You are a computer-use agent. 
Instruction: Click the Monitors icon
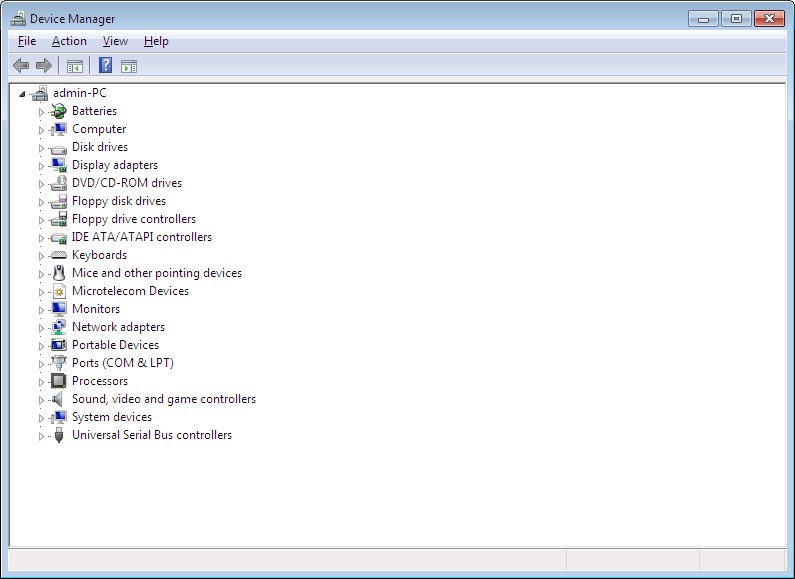(59, 309)
